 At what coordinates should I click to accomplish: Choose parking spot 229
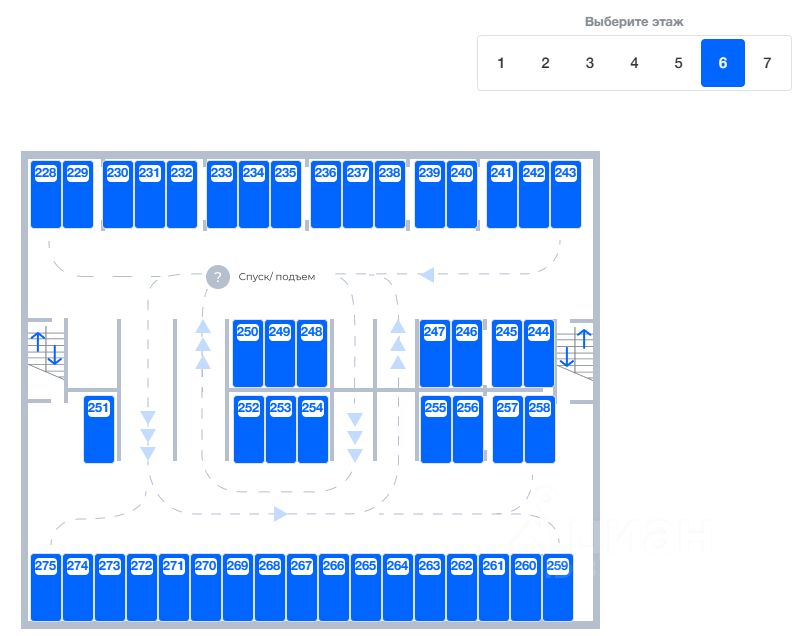(x=78, y=194)
